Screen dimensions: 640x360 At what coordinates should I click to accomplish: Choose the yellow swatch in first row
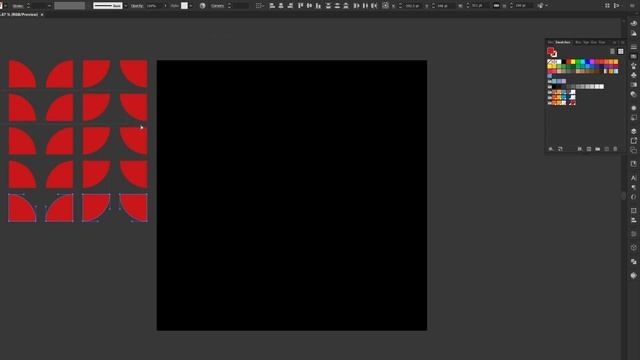click(x=573, y=62)
